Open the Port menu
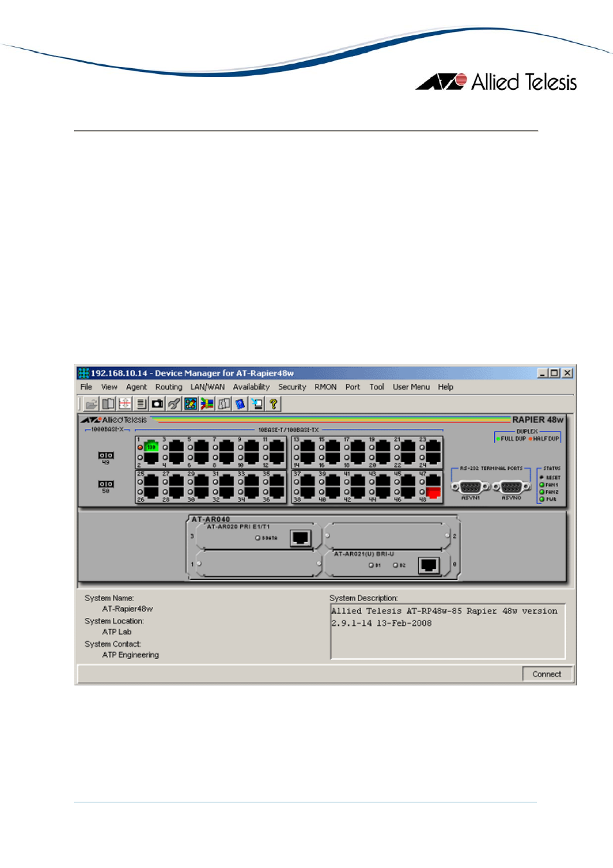The width and height of the screenshot is (613, 868). 353,387
